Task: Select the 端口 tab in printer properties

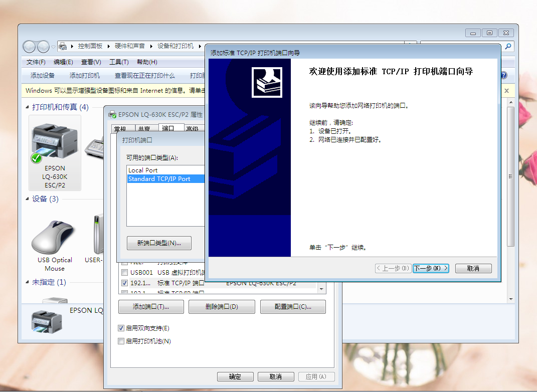Action: point(171,128)
